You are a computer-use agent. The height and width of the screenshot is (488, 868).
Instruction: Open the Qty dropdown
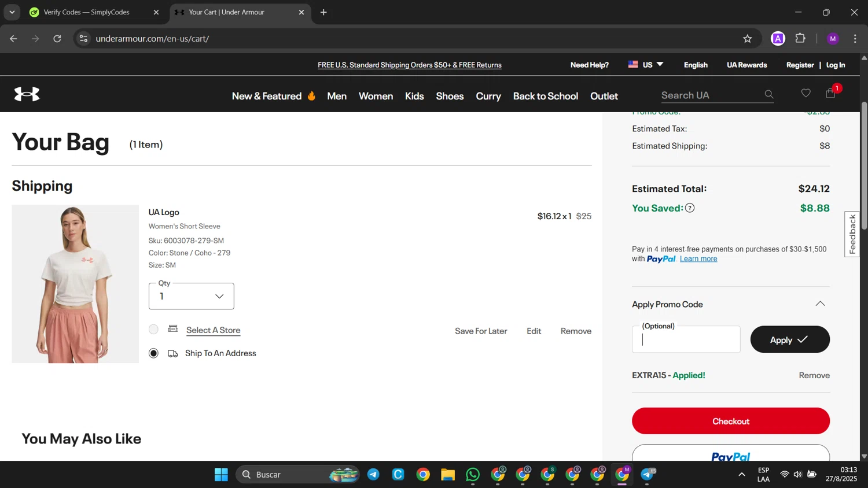[x=192, y=296]
